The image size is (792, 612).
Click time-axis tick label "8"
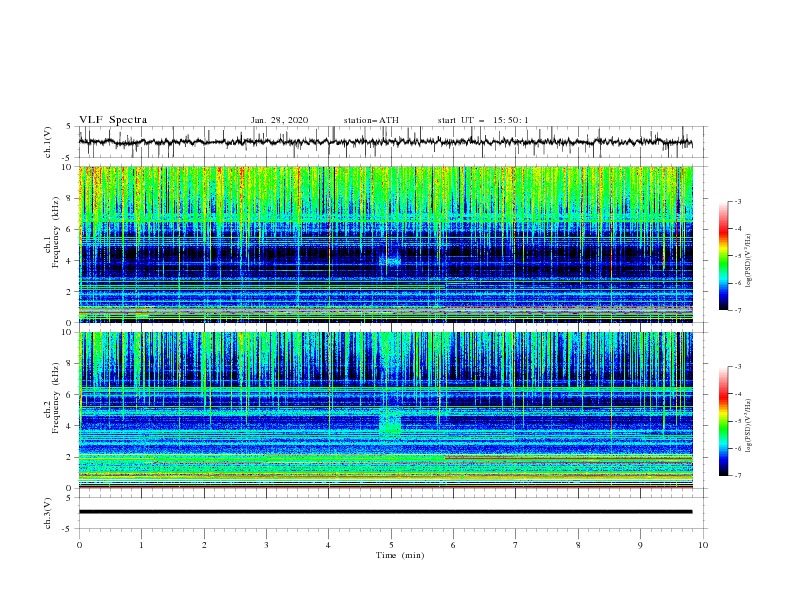pyautogui.click(x=578, y=545)
